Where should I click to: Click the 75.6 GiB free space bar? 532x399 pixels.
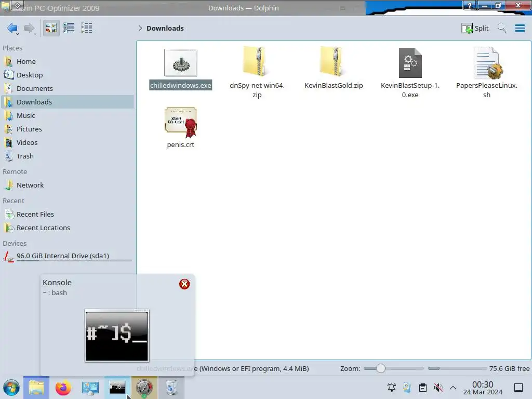457,368
